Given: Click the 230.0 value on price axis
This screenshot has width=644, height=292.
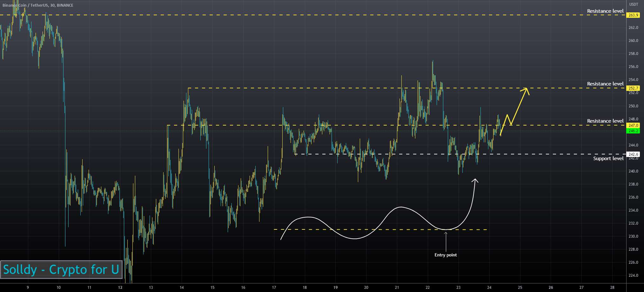Looking at the screenshot, I should (633, 236).
